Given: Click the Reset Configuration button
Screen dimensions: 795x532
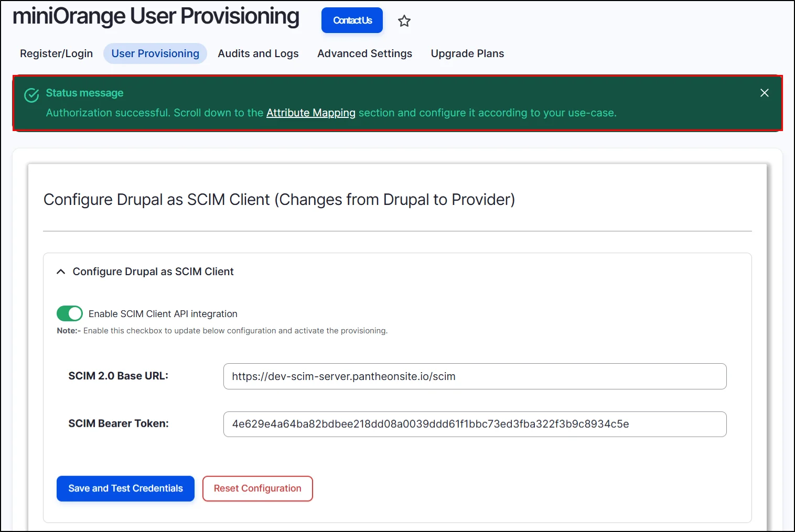Looking at the screenshot, I should [x=257, y=488].
